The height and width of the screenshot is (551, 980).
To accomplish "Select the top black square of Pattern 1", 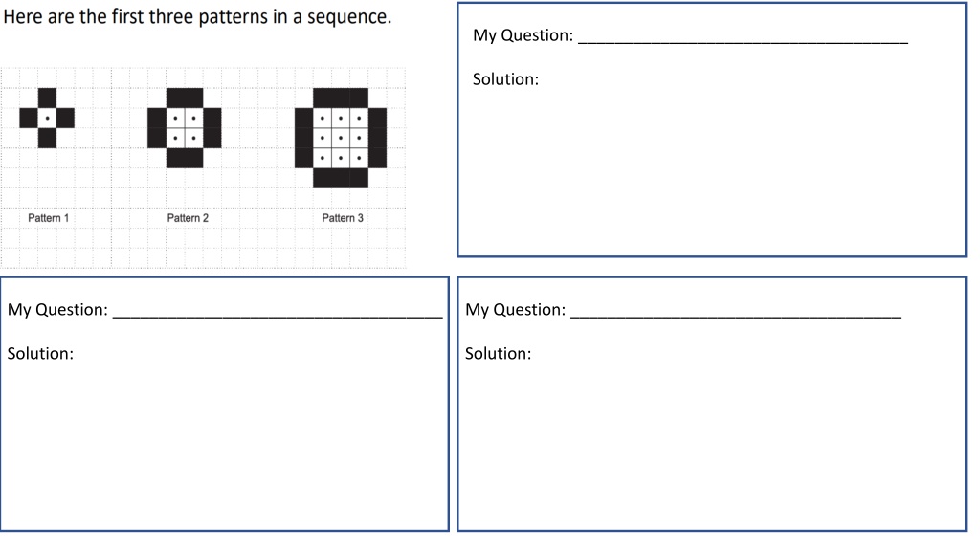I will tap(47, 99).
